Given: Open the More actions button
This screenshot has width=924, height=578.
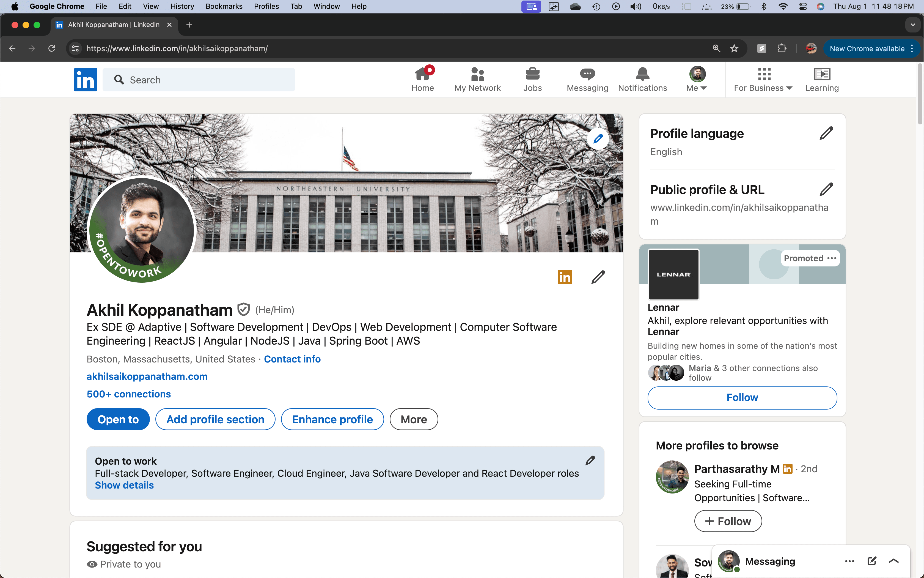Looking at the screenshot, I should tap(414, 419).
